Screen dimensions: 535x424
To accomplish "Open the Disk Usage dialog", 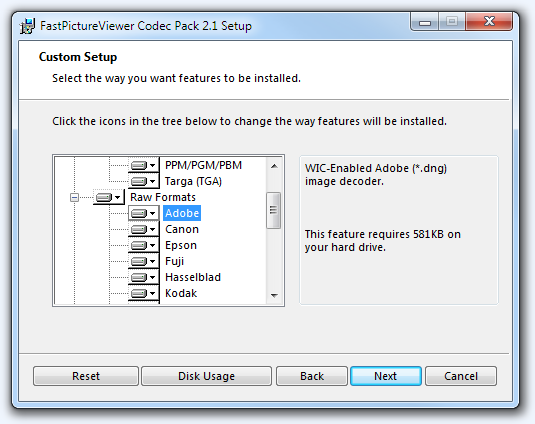I will 206,376.
